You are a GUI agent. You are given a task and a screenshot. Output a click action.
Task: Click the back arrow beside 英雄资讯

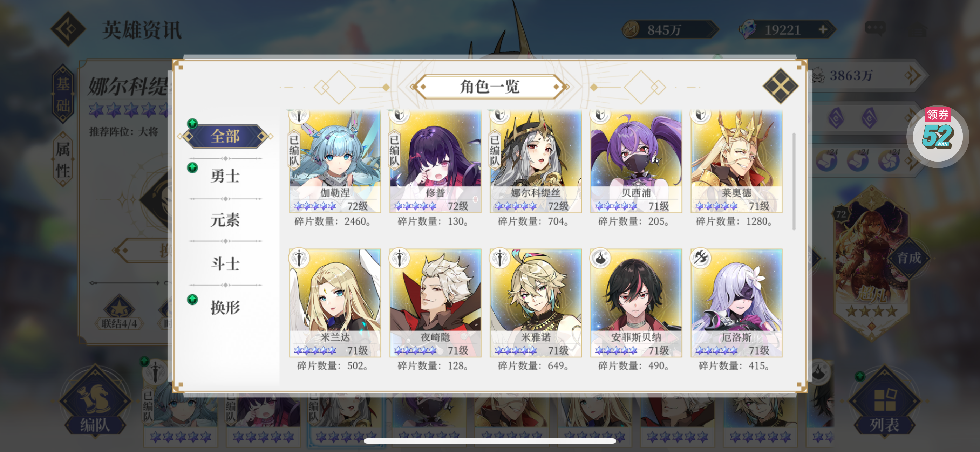(x=68, y=28)
